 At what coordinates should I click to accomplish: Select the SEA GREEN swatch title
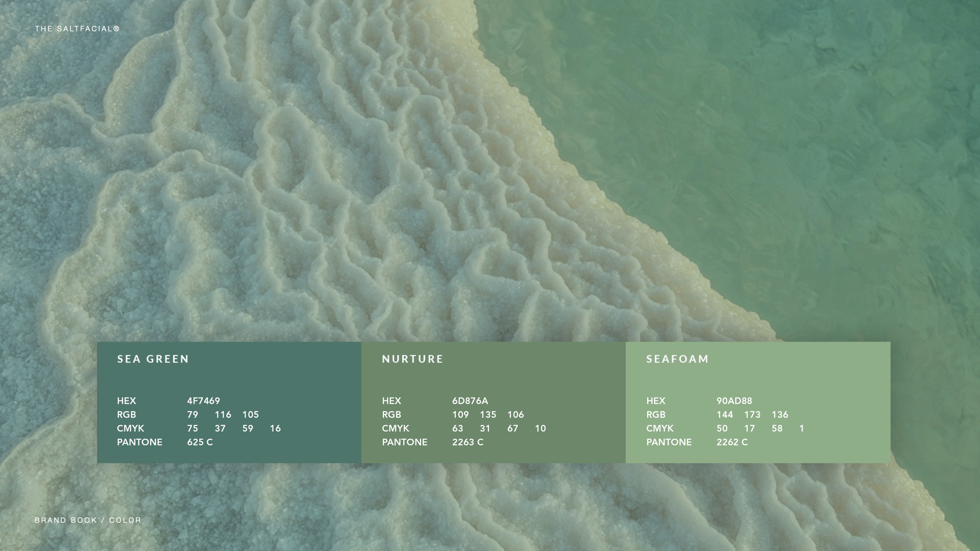pyautogui.click(x=153, y=359)
